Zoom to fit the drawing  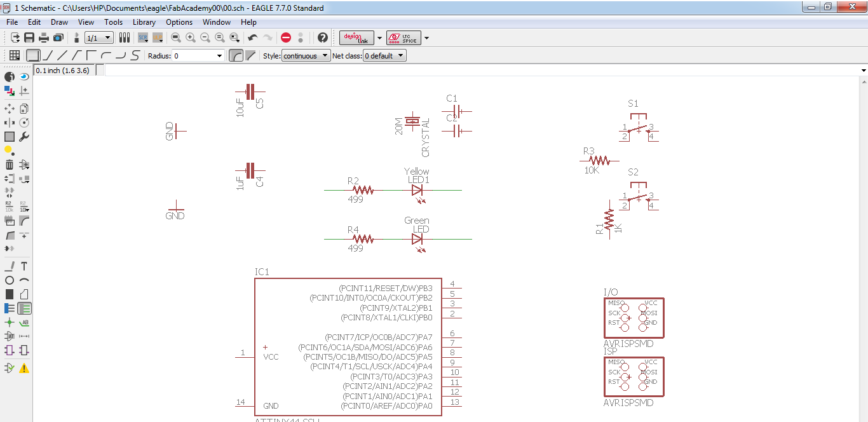(x=176, y=37)
